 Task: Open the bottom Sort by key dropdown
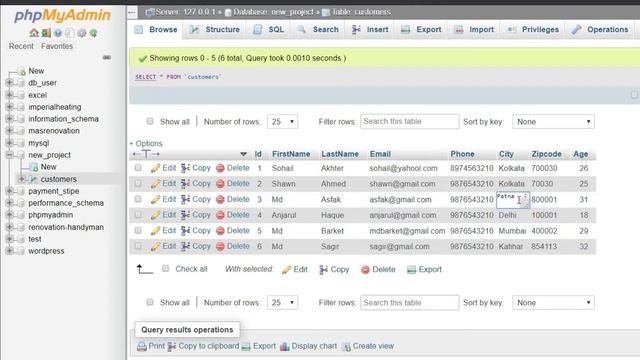(x=553, y=302)
